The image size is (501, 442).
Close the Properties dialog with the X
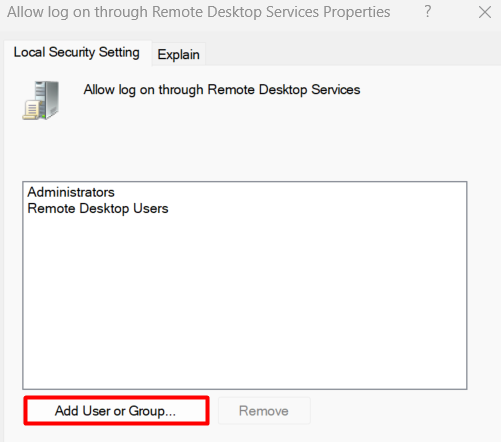pos(485,12)
